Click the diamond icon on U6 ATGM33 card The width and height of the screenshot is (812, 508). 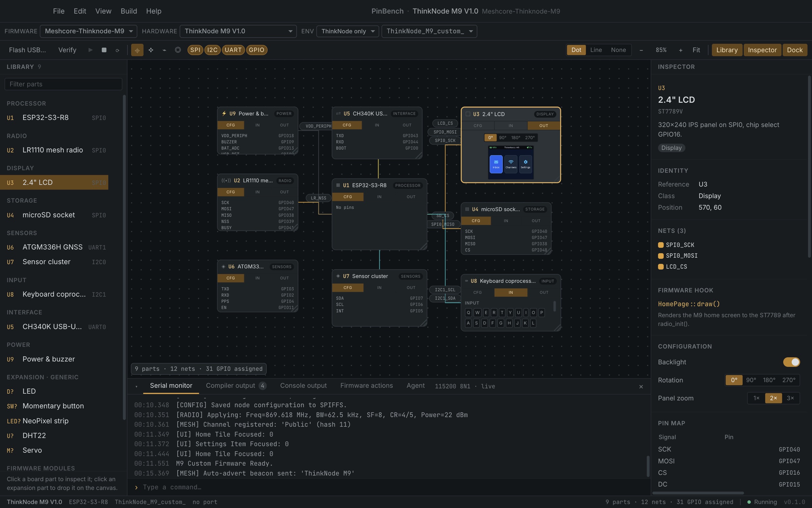click(x=223, y=267)
